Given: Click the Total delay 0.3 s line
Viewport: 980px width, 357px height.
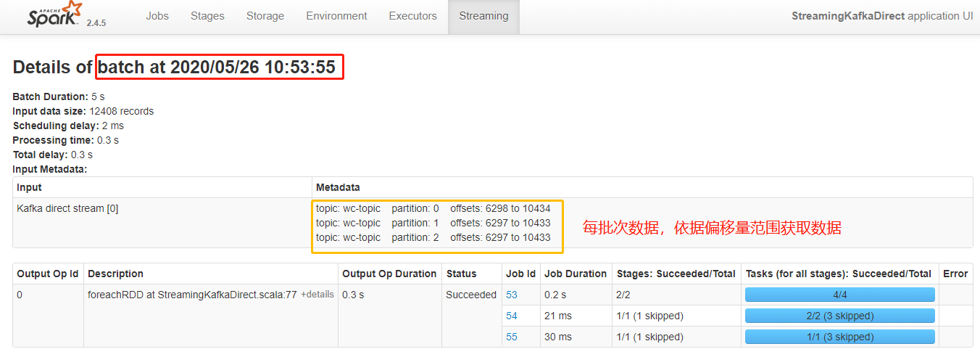Looking at the screenshot, I should tap(53, 155).
